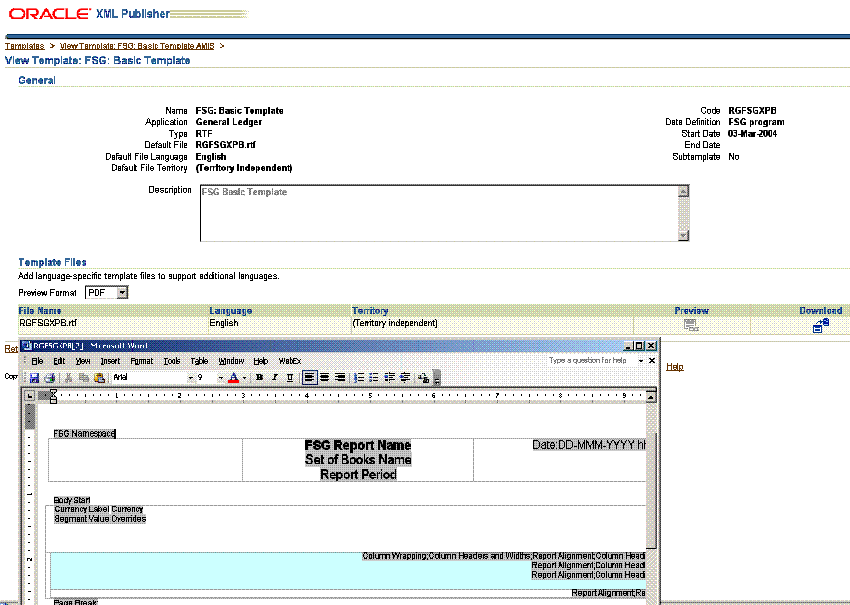Open the Help menu in Word

261,361
